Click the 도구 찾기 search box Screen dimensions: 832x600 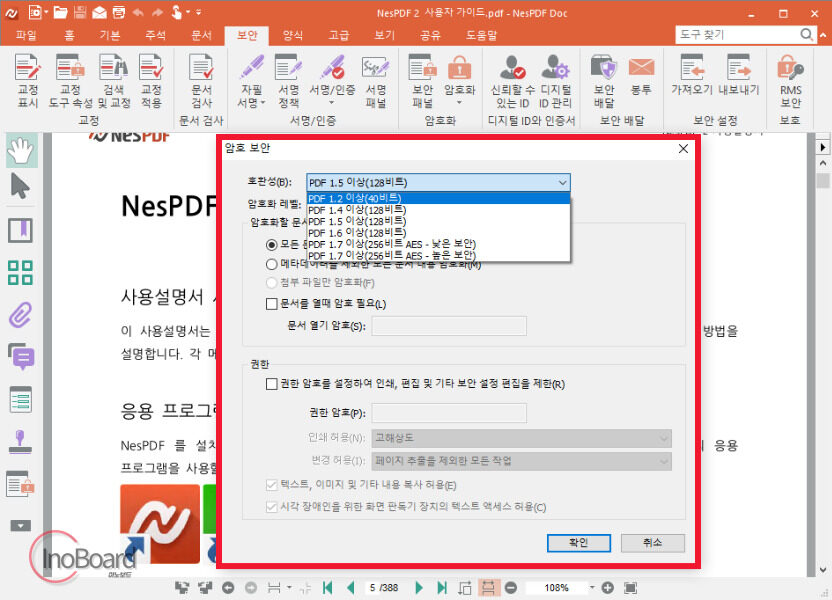(746, 34)
